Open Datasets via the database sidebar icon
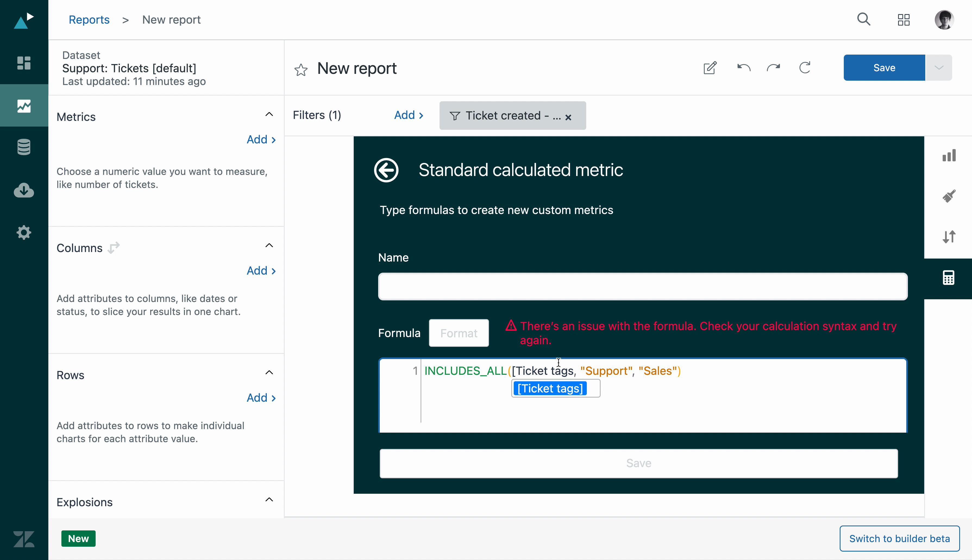972x560 pixels. tap(24, 147)
